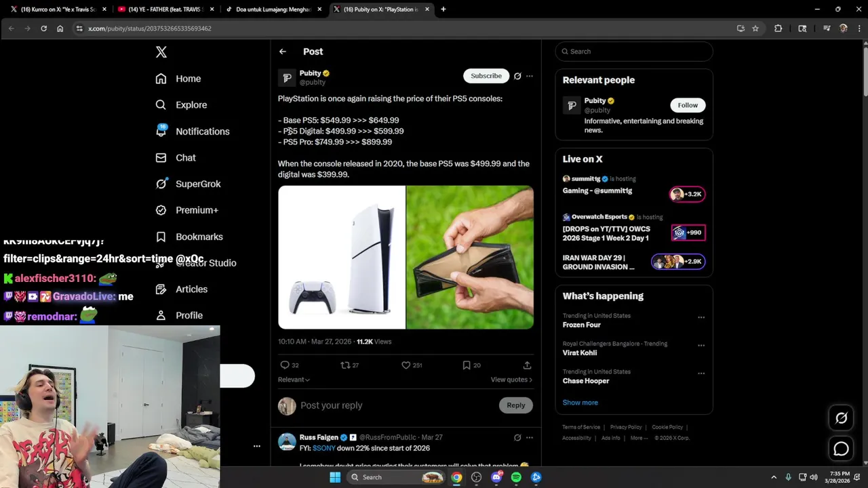The image size is (868, 488).
Task: Open Profile in sidebar
Action: [x=178, y=315]
